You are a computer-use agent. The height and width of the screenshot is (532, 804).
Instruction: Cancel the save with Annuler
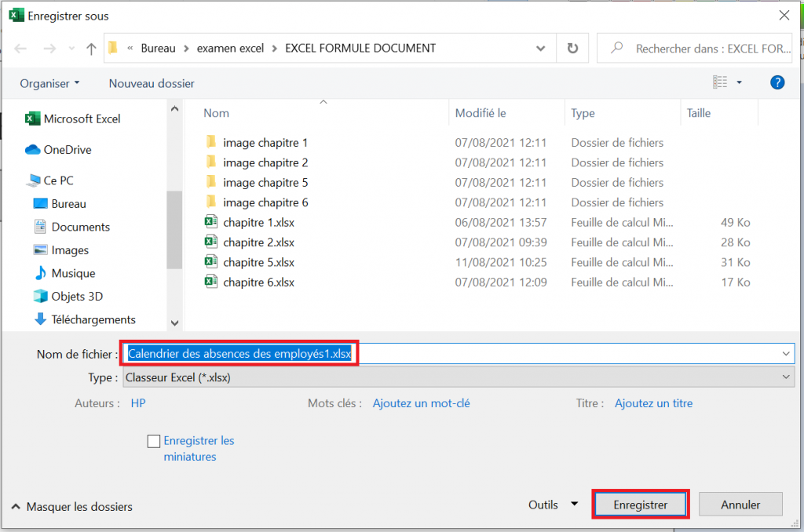pos(740,504)
